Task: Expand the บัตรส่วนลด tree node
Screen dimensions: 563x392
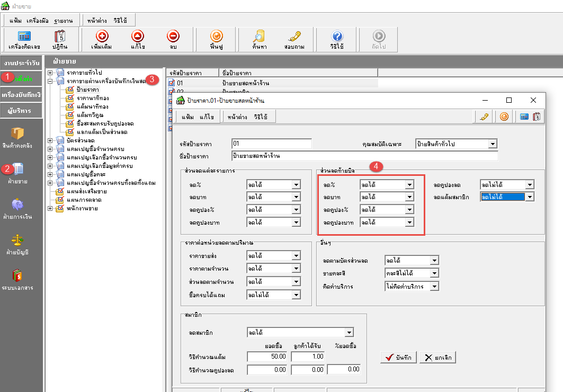Action: tap(50, 140)
